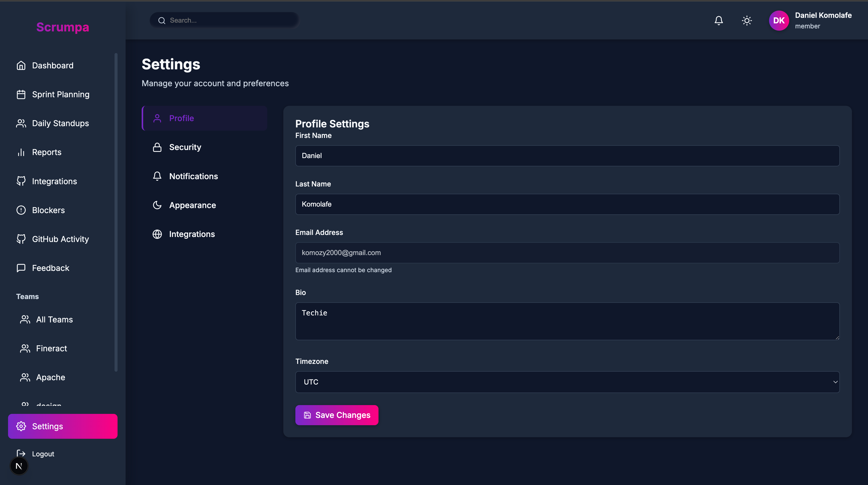Select the Fineract team
The width and height of the screenshot is (868, 485).
coord(51,348)
